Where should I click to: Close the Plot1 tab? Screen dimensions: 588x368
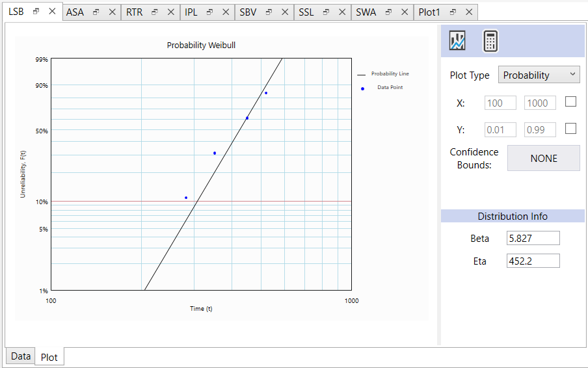469,12
